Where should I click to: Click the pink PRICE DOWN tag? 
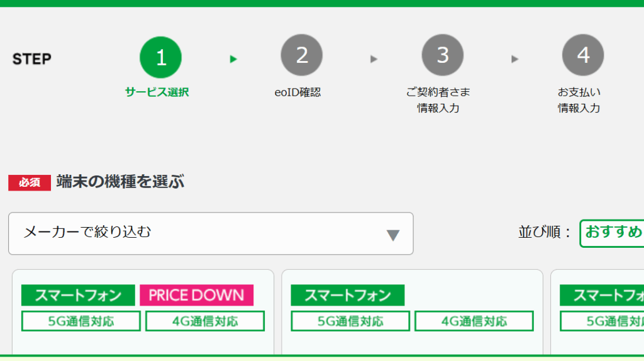tap(196, 295)
